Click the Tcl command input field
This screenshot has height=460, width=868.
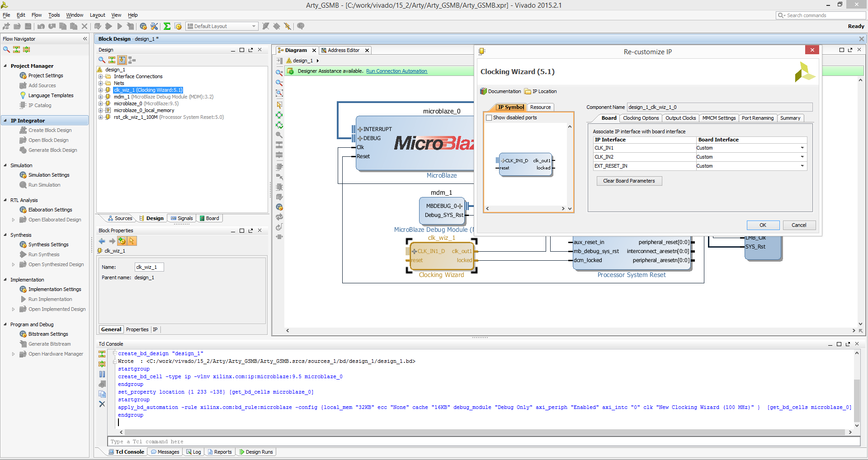[x=483, y=441]
